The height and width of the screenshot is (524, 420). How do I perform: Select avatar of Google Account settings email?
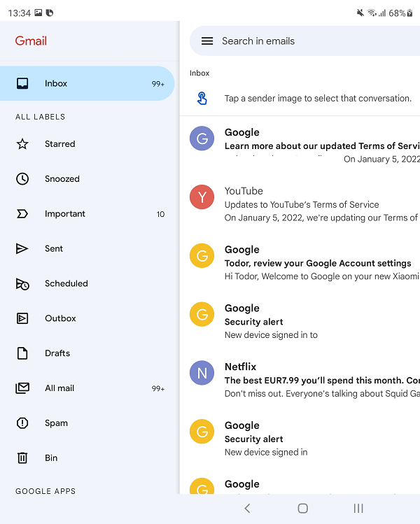coord(202,255)
